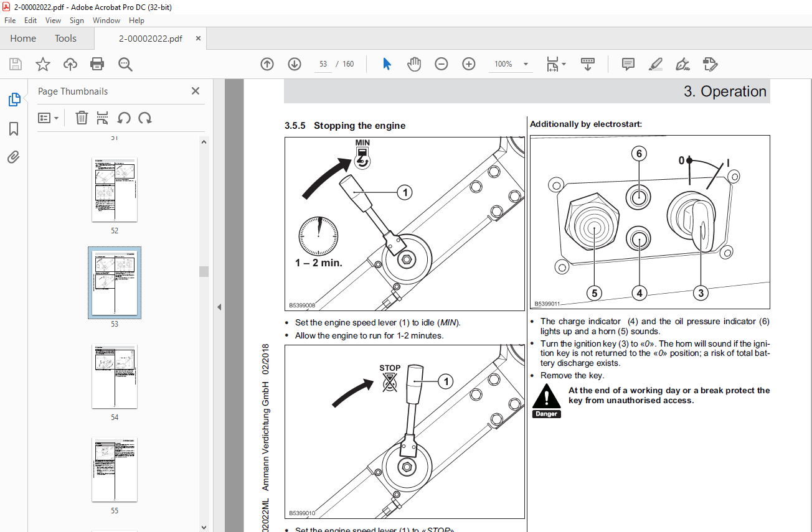The image size is (812, 532).
Task: Zoom out with the minus circle icon
Action: pos(441,64)
